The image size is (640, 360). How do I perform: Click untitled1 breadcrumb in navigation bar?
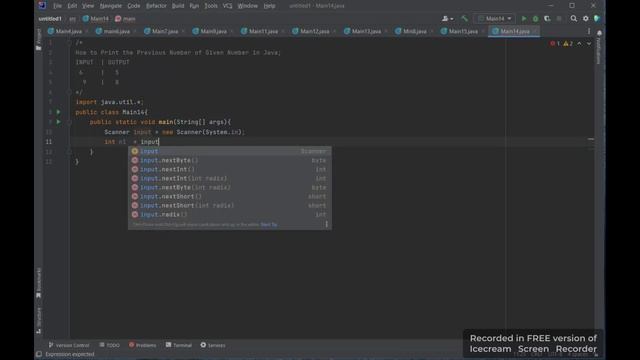pos(50,19)
